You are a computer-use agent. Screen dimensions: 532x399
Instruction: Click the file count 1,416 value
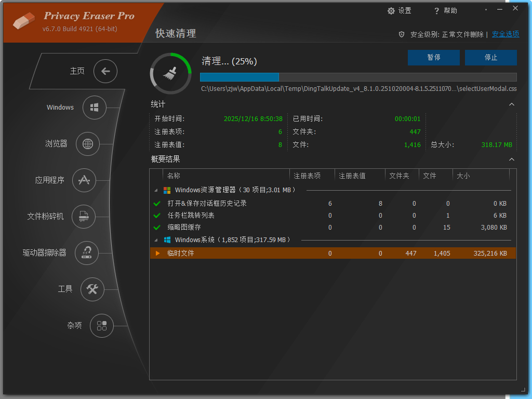pyautogui.click(x=412, y=145)
